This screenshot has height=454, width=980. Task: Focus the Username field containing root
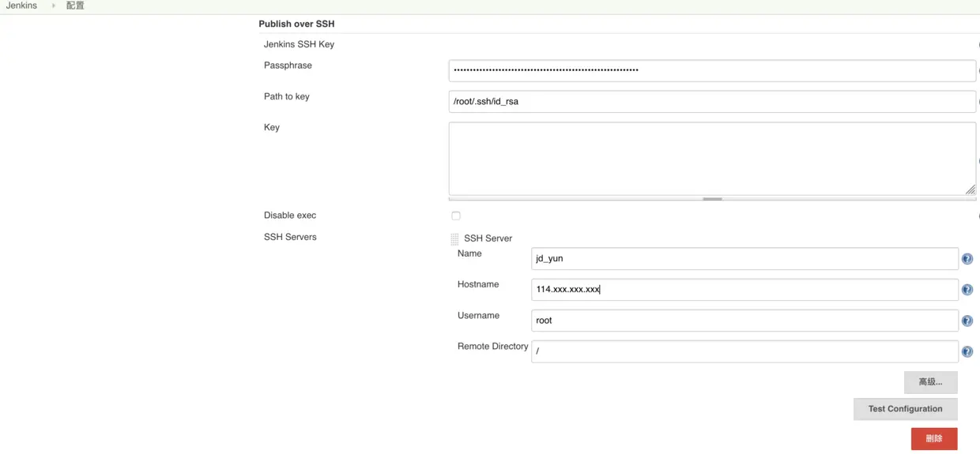[744, 320]
